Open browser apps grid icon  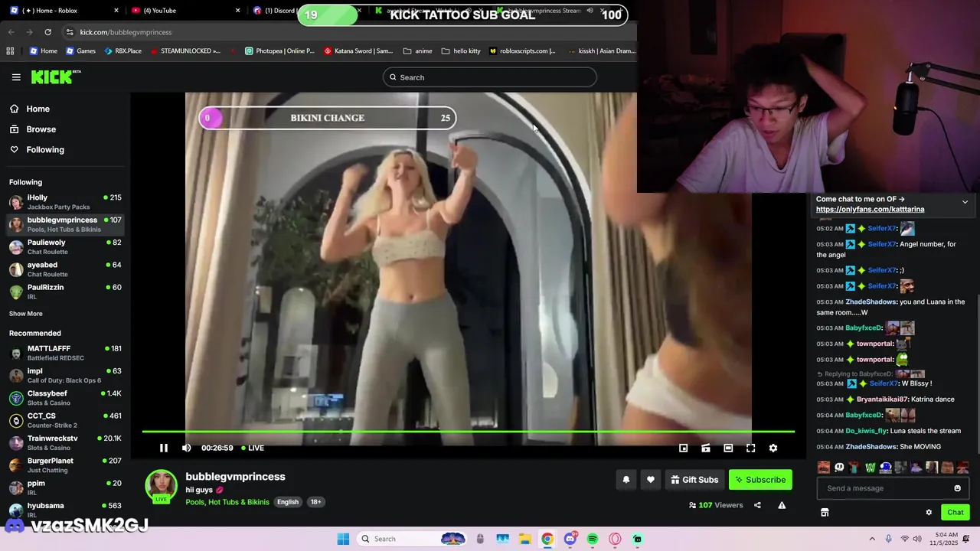pos(10,51)
